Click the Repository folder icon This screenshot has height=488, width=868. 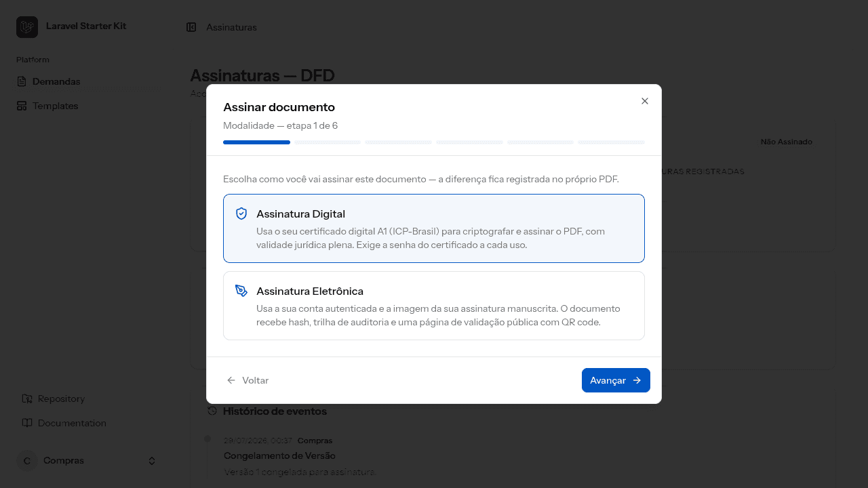(x=27, y=399)
